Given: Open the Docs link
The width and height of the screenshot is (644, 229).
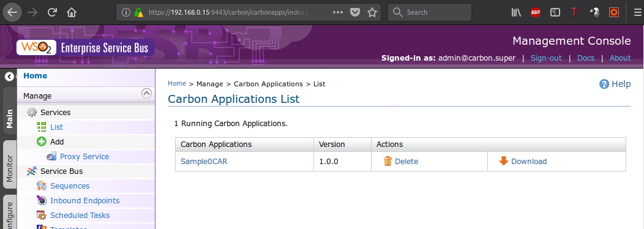Looking at the screenshot, I should point(586,58).
